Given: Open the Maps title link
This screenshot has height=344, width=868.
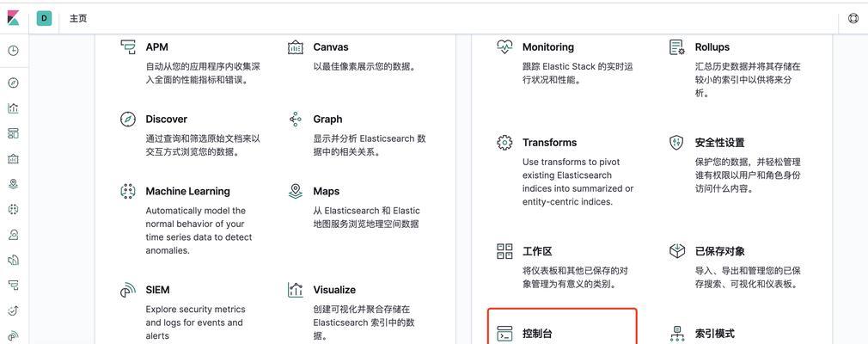Looking at the screenshot, I should point(327,191).
